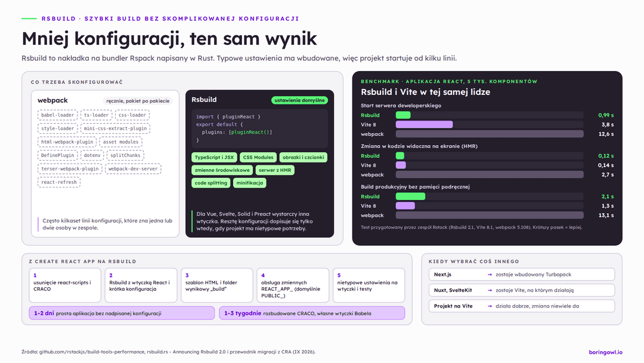Click the webpack card heading
This screenshot has height=363, width=644.
click(x=52, y=100)
